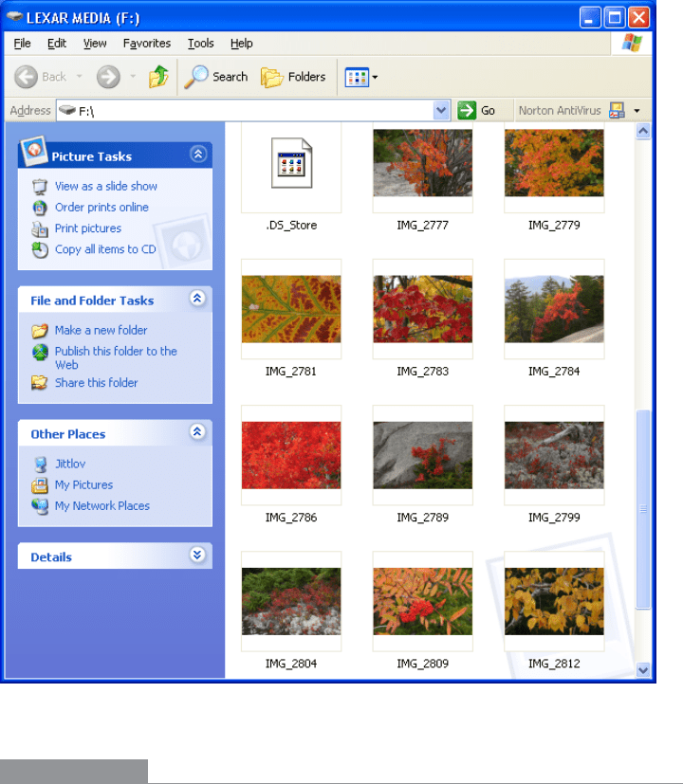Click the scroll up arrow
The image size is (683, 784).
643,132
